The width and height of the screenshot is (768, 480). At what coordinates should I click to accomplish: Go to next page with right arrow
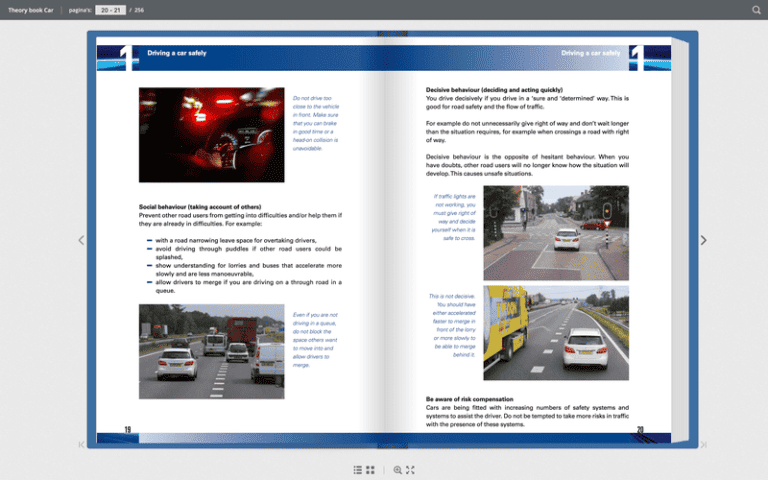click(703, 241)
